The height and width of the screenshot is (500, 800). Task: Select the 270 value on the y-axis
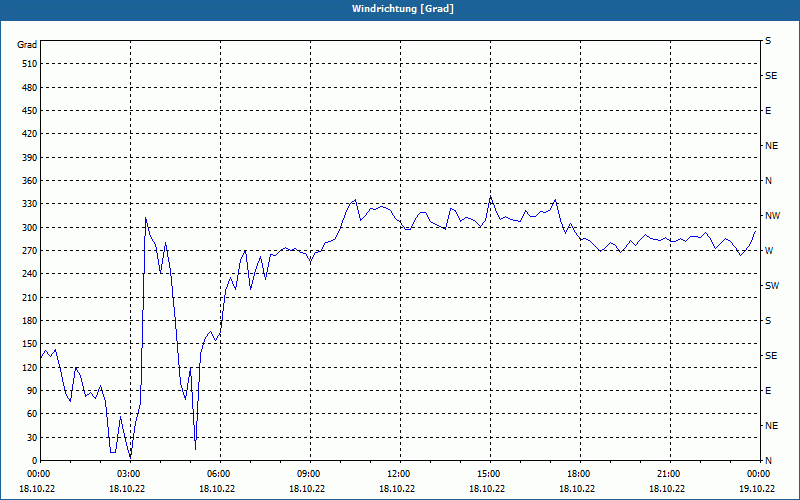tap(30, 251)
